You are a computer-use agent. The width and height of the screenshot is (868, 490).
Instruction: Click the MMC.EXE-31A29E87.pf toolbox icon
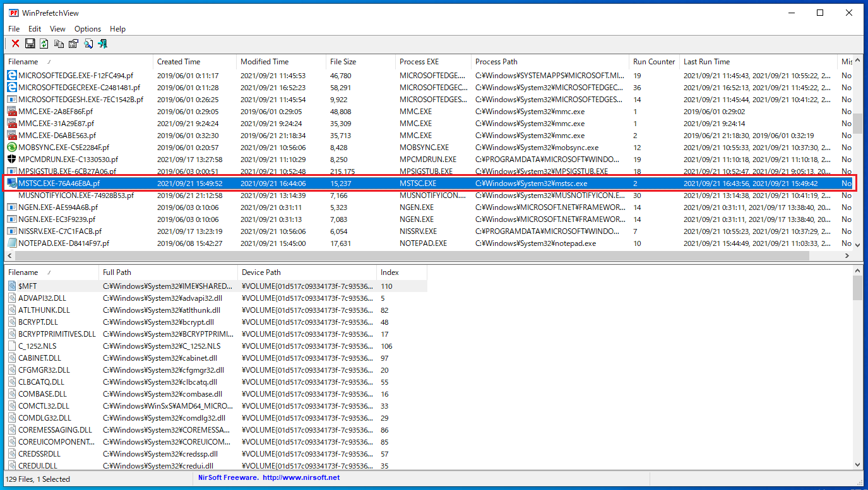coord(11,124)
